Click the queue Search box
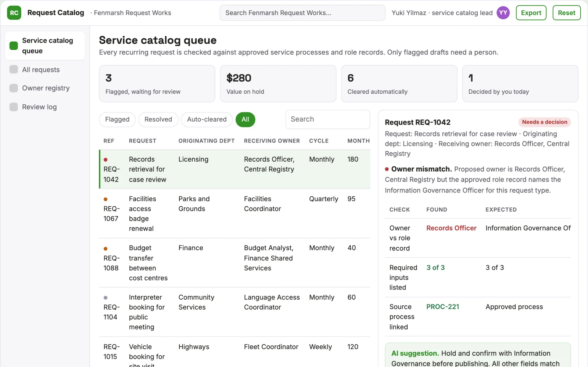This screenshot has height=367, width=588. pyautogui.click(x=328, y=119)
